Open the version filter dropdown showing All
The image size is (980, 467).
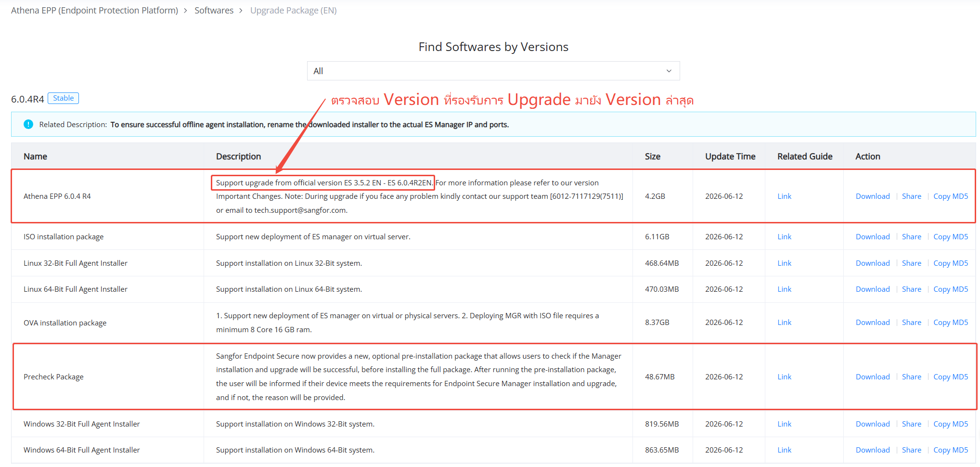coord(493,71)
